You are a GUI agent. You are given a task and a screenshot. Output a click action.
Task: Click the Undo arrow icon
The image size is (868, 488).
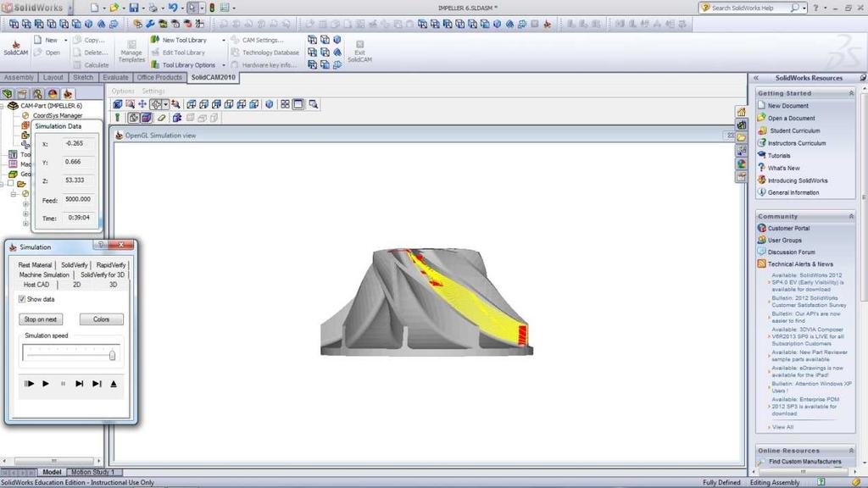[173, 8]
